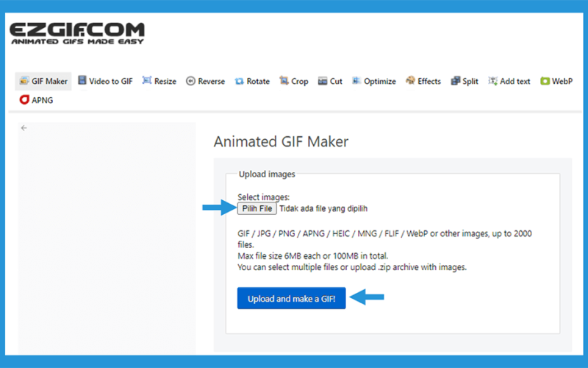Viewport: 588px width, 368px height.
Task: Click the Optimize tool icon
Action: pos(356,81)
